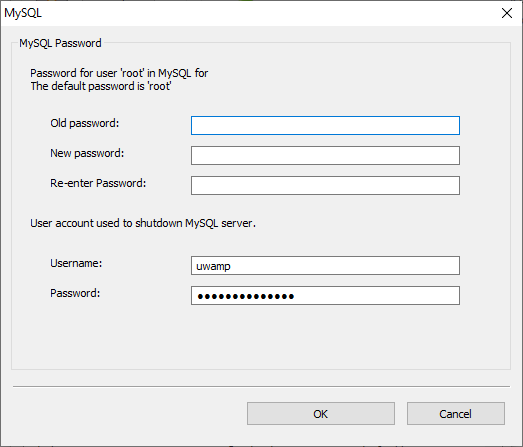523x447 pixels.
Task: Click the 'User account used to shutdown MySQL server.' text
Action: coord(143,223)
